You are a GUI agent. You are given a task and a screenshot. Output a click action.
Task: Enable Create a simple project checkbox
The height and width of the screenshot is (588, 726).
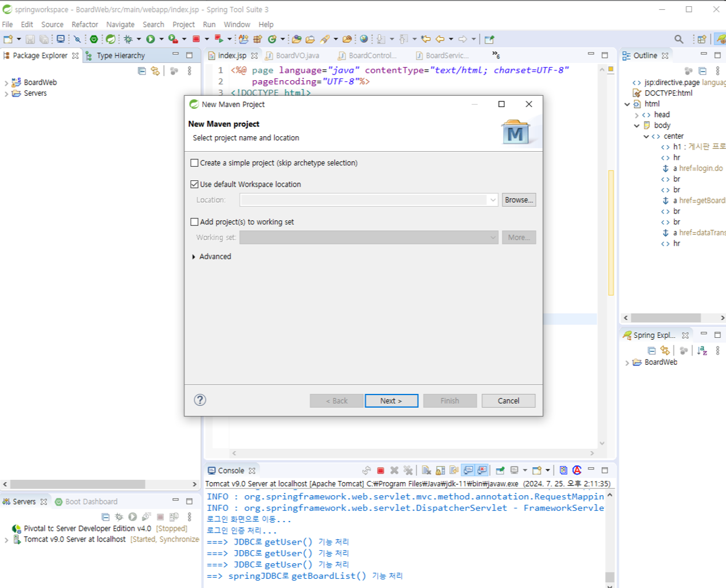point(194,163)
